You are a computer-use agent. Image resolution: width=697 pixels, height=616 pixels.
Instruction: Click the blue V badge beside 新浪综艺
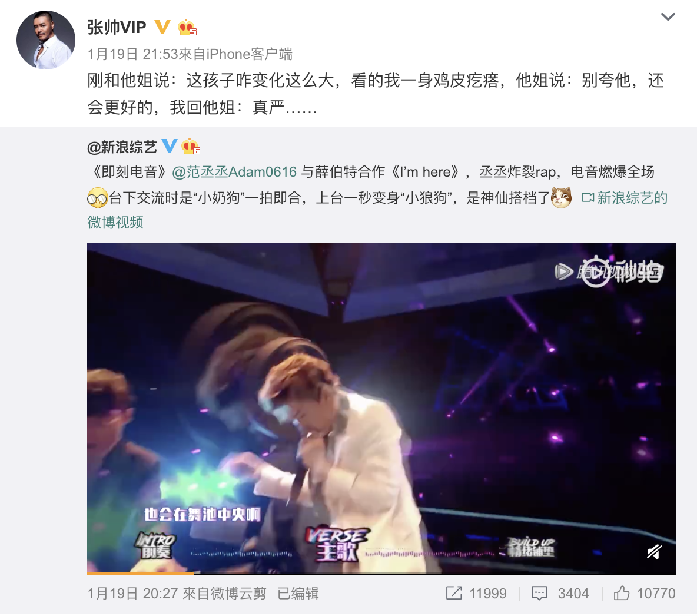point(170,146)
